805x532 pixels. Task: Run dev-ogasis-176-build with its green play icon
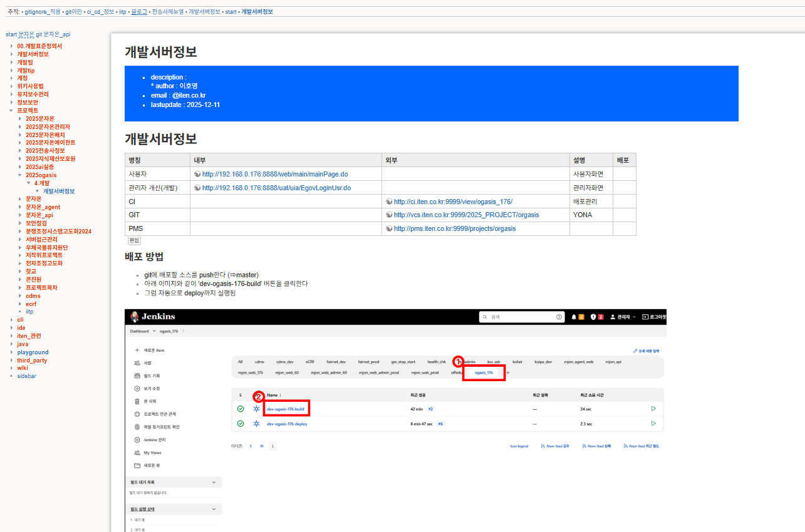coord(653,409)
